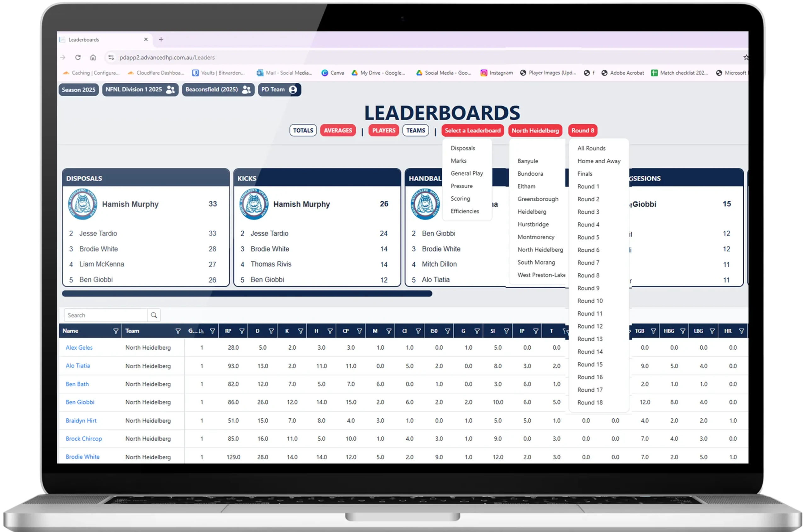This screenshot has width=806, height=532.
Task: Expand the North Heidelberg team dropdown
Action: [535, 131]
